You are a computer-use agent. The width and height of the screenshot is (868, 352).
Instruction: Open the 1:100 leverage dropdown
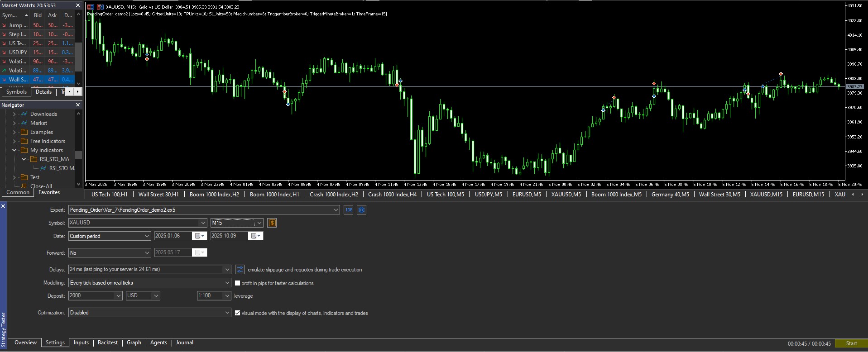point(227,296)
